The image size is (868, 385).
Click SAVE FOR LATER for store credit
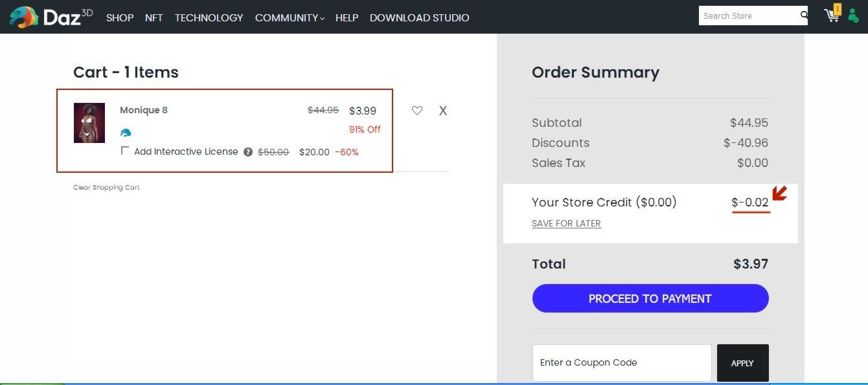[566, 223]
